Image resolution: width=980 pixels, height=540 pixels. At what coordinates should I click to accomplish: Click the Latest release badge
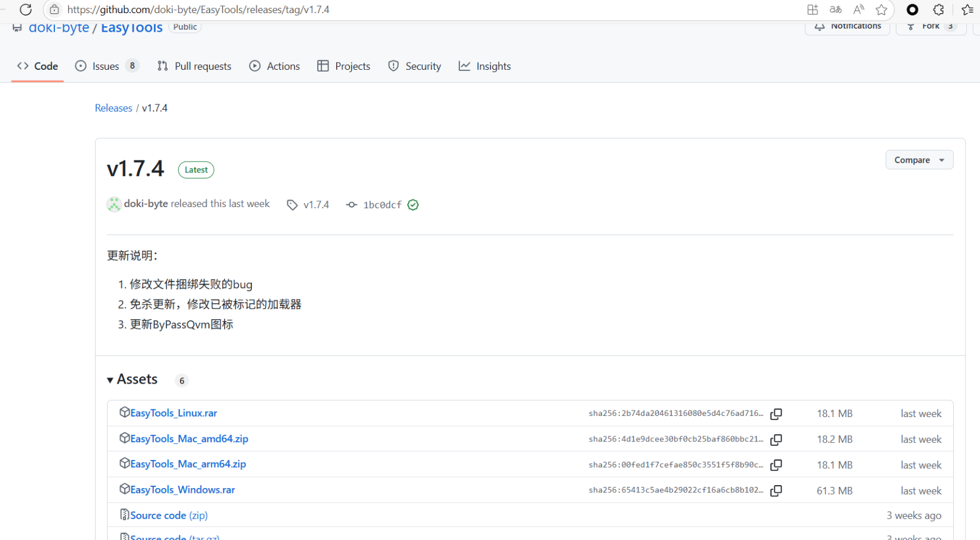point(196,170)
